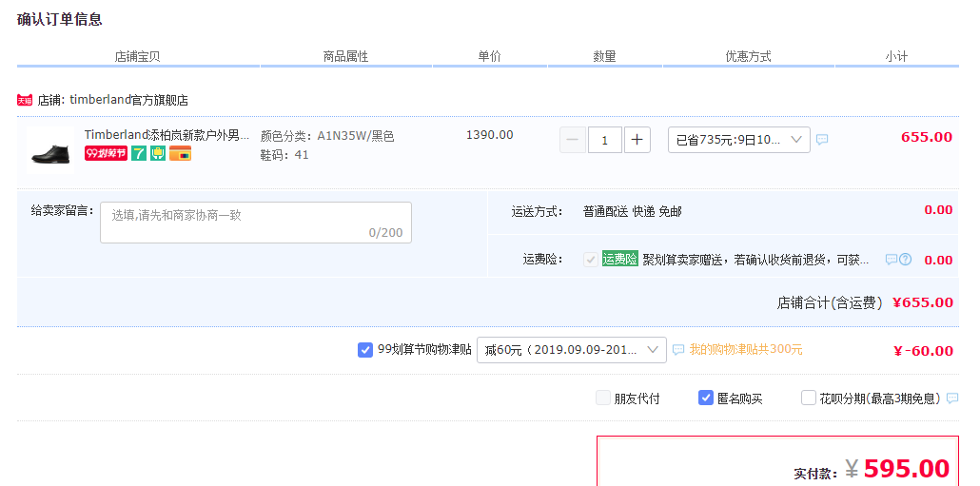
Task: Click the 数量 column header
Action: pyautogui.click(x=605, y=56)
